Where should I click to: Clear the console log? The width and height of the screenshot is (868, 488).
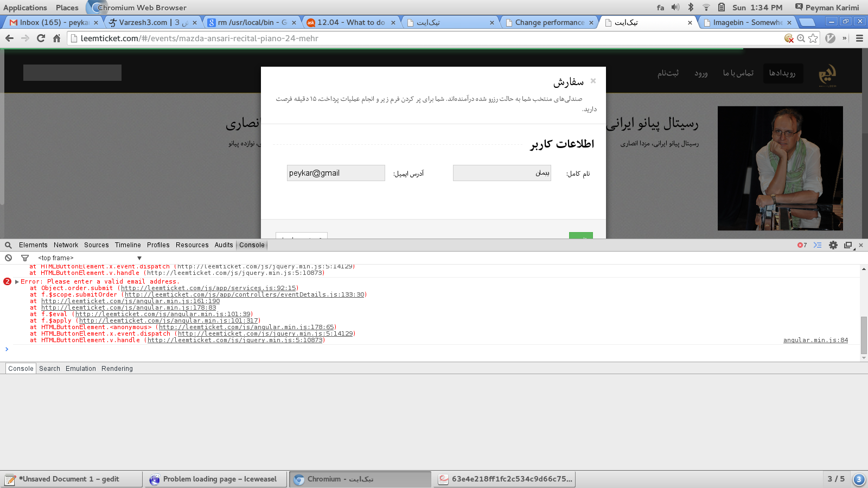pos(8,258)
